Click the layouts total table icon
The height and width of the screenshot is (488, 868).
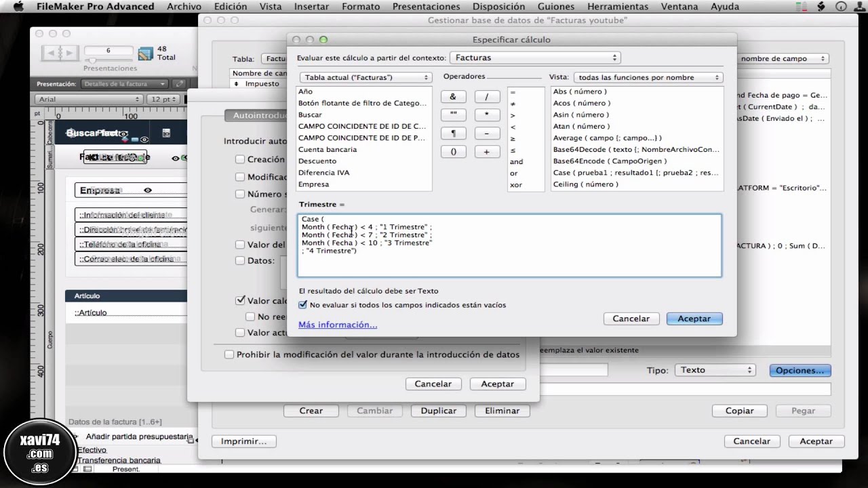145,54
